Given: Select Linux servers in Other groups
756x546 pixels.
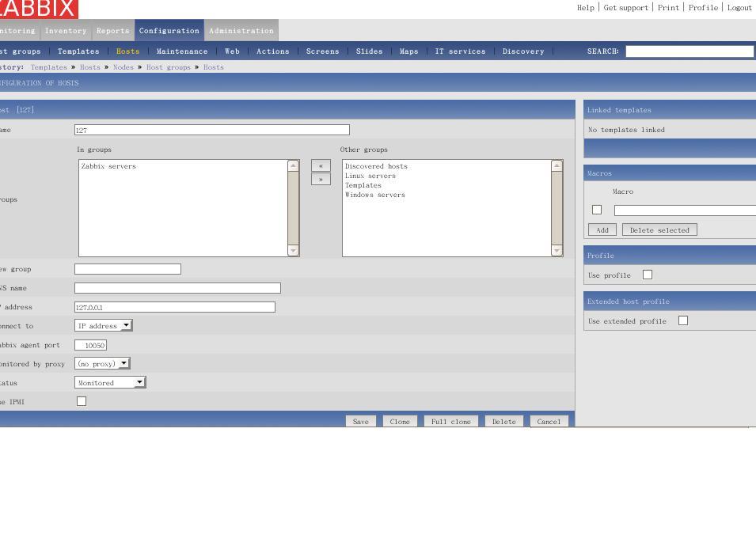Looking at the screenshot, I should 370,176.
